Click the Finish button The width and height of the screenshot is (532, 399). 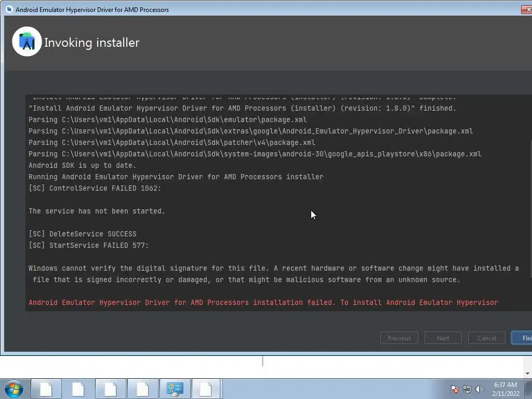[x=523, y=338]
